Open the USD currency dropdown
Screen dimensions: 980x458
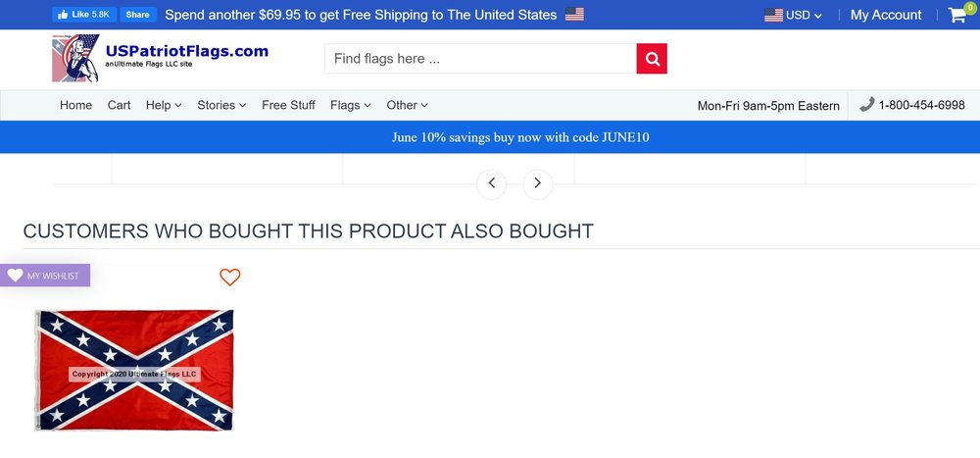click(x=793, y=15)
